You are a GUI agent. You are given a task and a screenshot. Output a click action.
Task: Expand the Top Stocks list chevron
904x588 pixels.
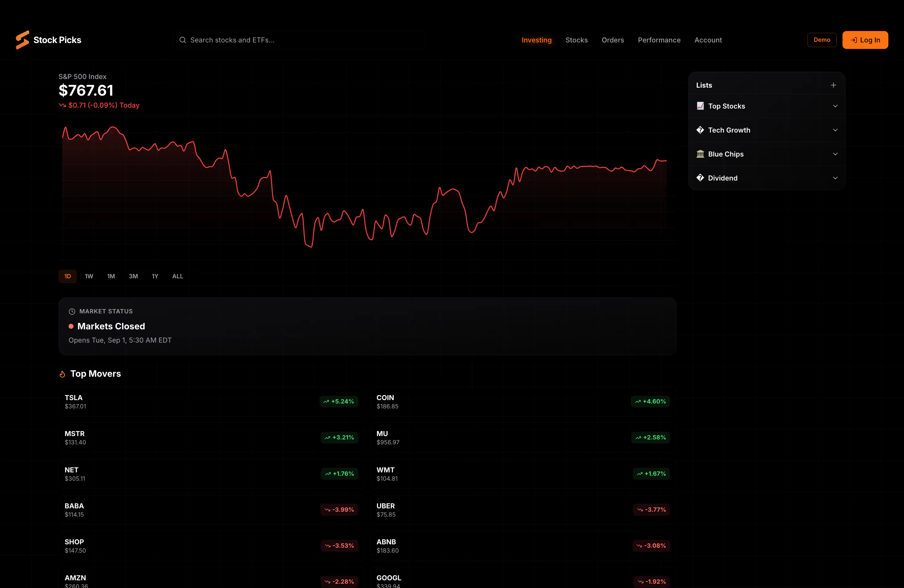coord(835,106)
